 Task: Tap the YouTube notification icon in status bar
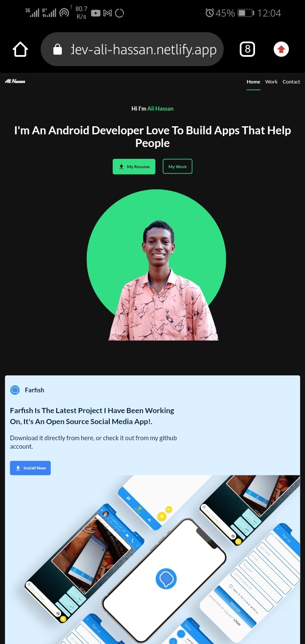click(96, 13)
